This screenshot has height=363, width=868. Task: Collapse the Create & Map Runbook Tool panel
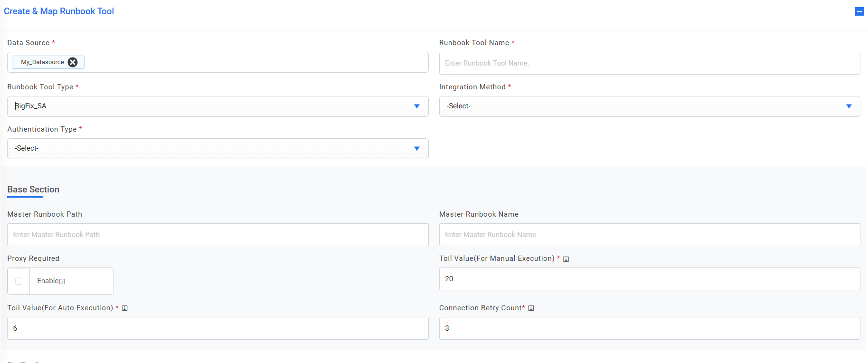click(x=859, y=11)
